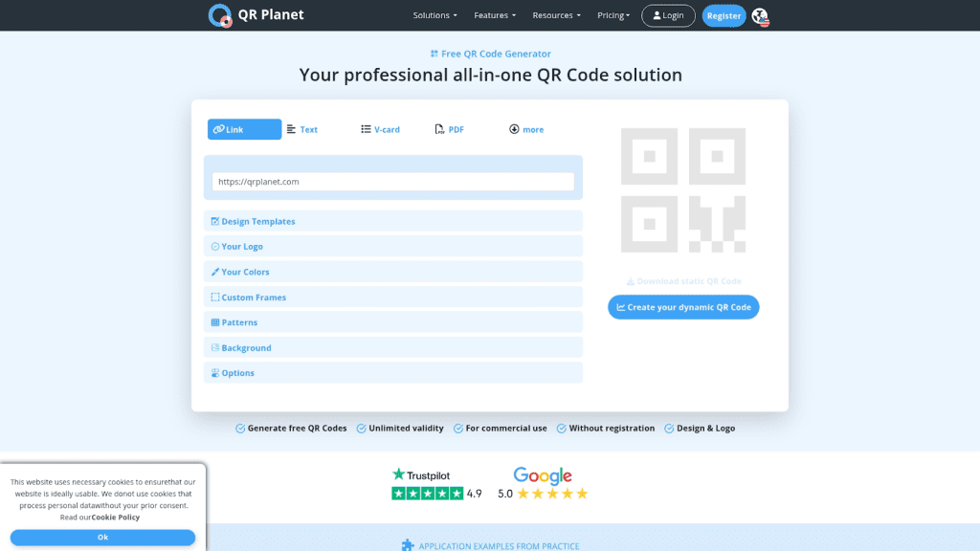980x551 pixels.
Task: Click Create your dynamic QR Code
Action: tap(683, 307)
